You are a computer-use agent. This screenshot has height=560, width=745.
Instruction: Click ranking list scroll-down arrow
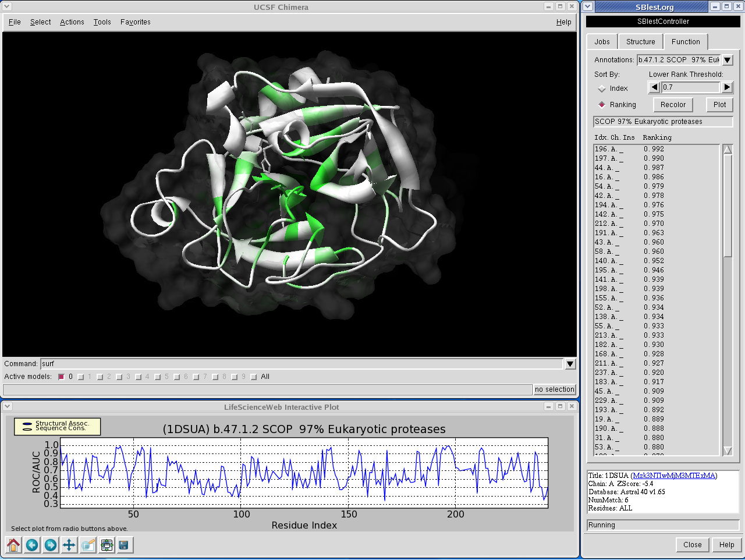(x=728, y=451)
